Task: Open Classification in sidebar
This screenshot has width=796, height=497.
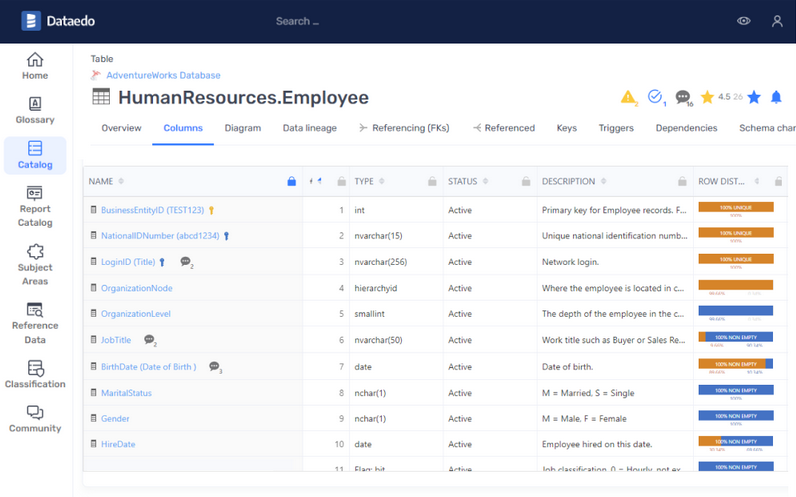Action: point(35,374)
